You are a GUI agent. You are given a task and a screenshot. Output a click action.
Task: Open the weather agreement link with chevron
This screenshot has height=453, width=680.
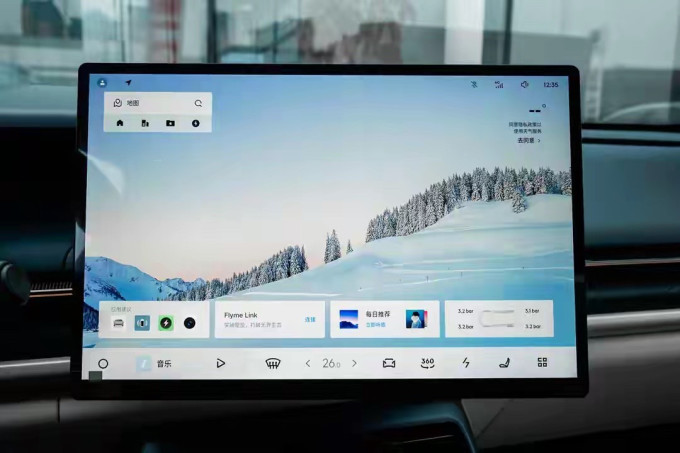(529, 140)
